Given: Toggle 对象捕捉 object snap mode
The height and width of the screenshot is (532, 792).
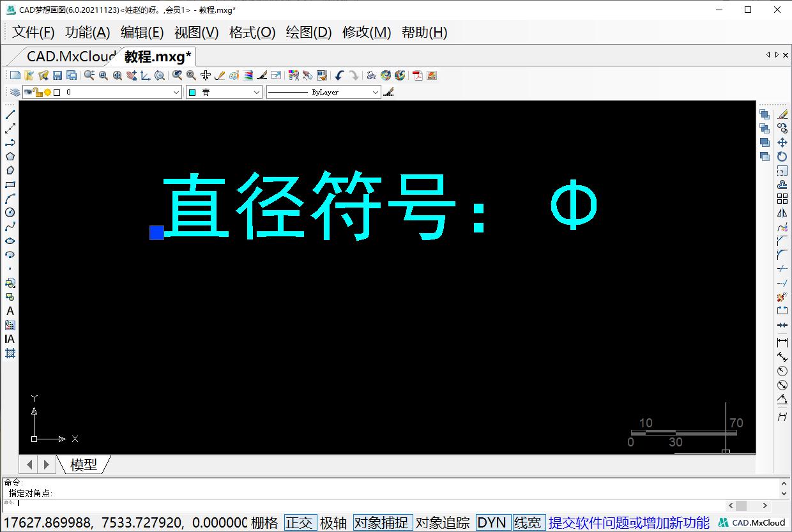Looking at the screenshot, I should click(x=382, y=522).
